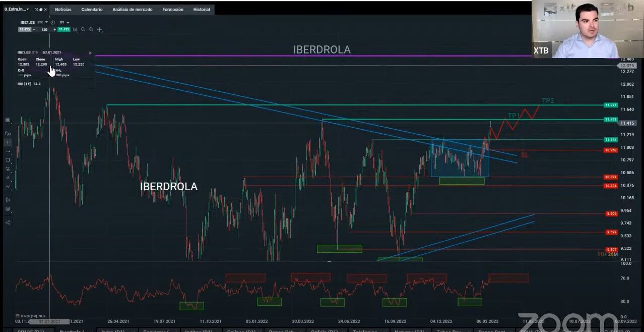Select the 9.307 red price level label
This screenshot has height=332, width=644.
(x=611, y=250)
